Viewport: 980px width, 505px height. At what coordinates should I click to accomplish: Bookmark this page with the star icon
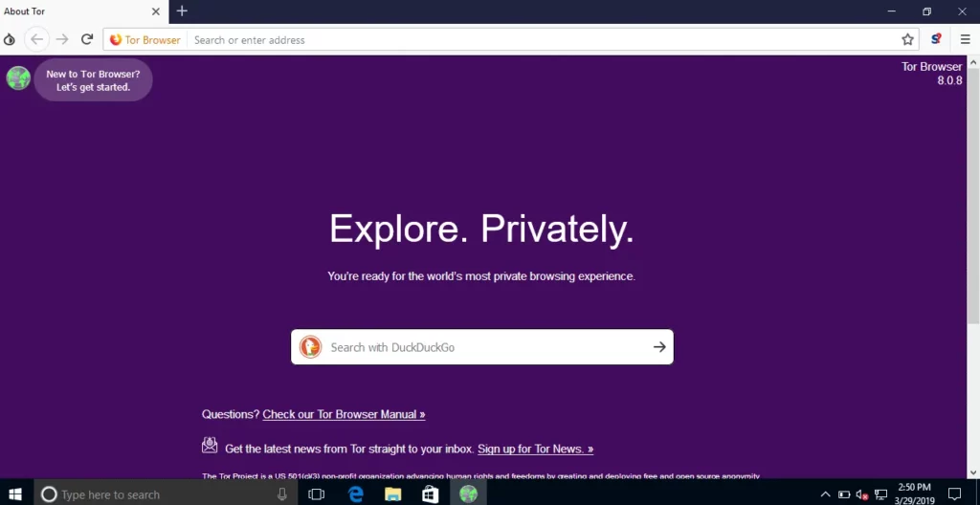(907, 40)
